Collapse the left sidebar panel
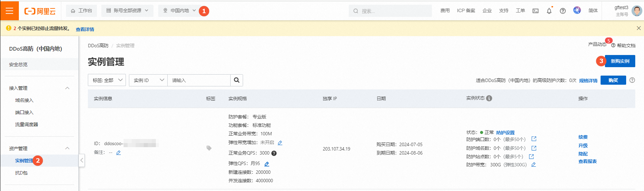This screenshot has height=191, width=644. [81, 160]
